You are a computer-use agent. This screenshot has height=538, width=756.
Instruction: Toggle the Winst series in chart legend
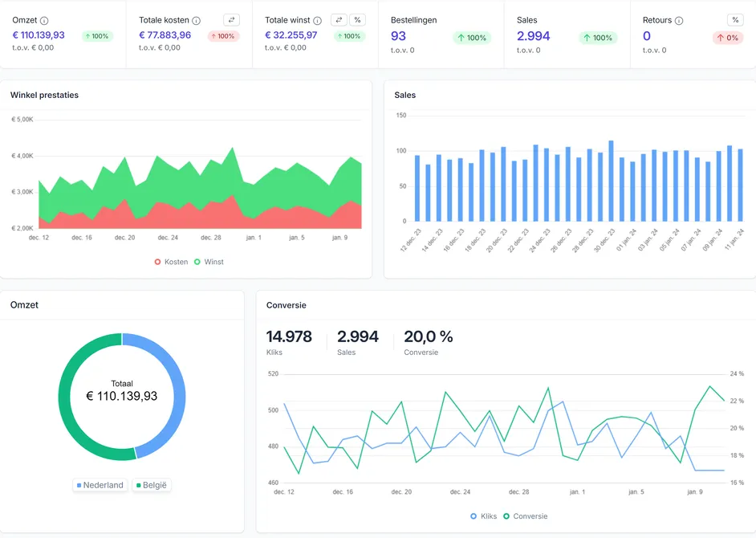point(209,262)
